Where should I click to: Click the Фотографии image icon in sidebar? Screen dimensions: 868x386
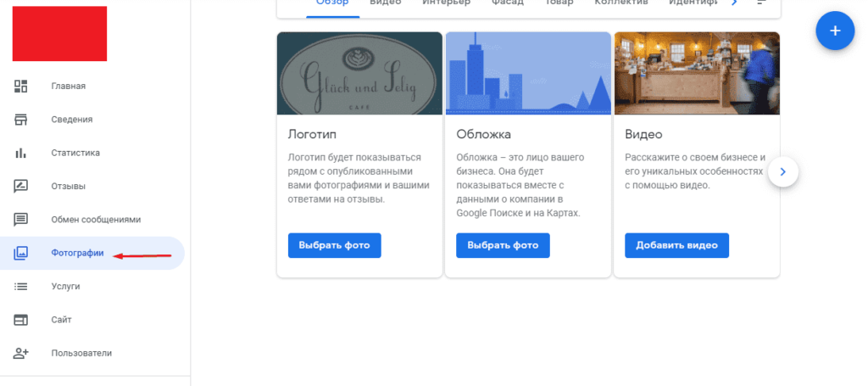point(21,253)
